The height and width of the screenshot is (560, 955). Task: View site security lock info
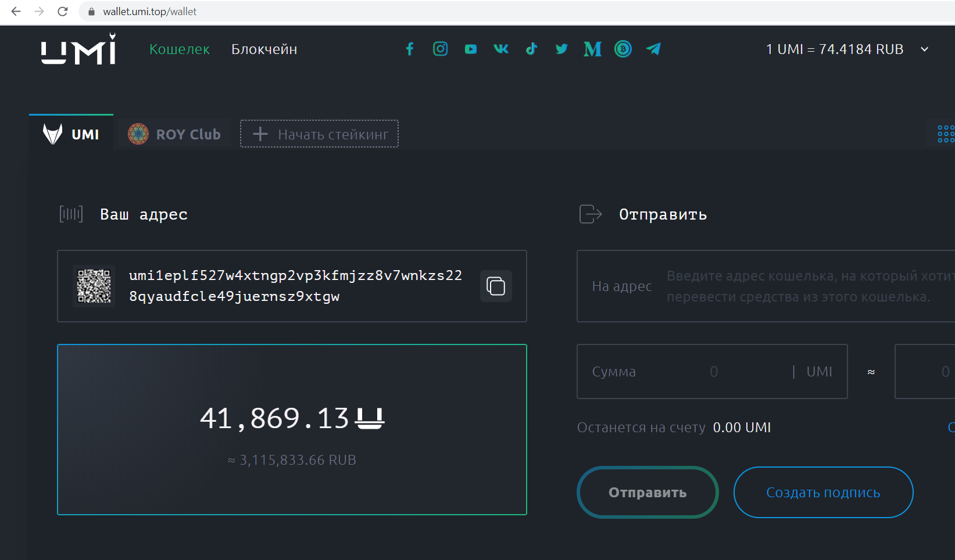(x=91, y=12)
